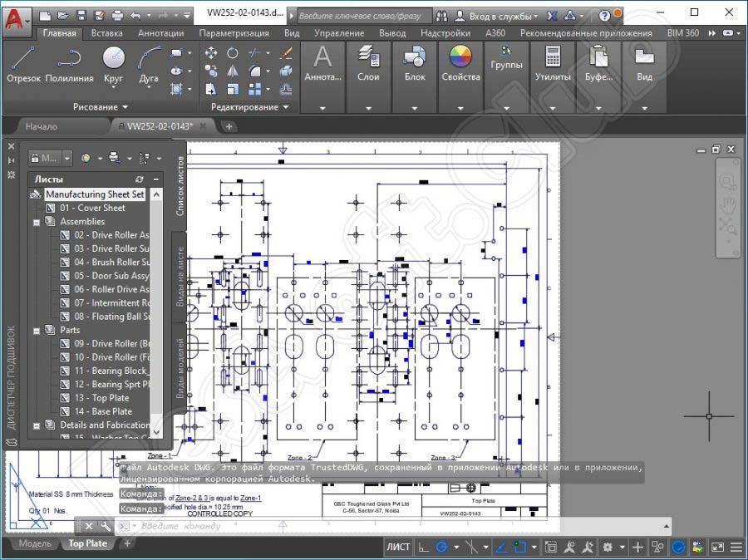Click the Save icon in quick access toolbar
The height and width of the screenshot is (560, 748).
81,16
